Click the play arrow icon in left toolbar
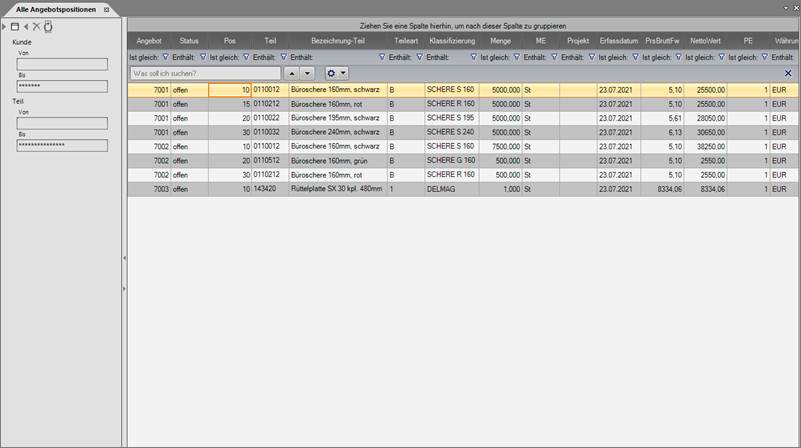 coord(5,26)
